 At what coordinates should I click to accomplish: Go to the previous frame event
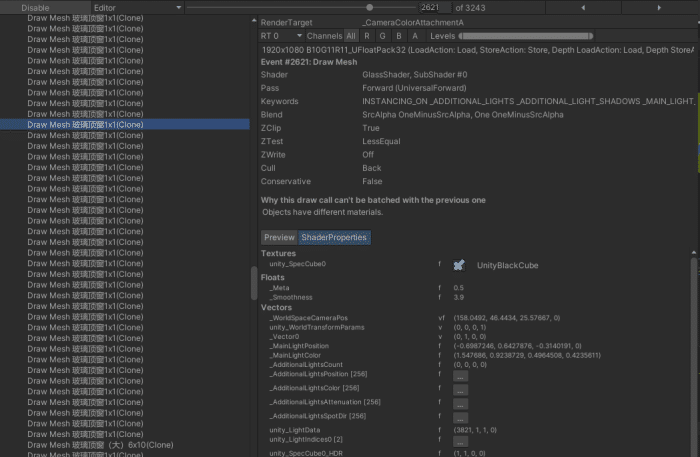[583, 8]
